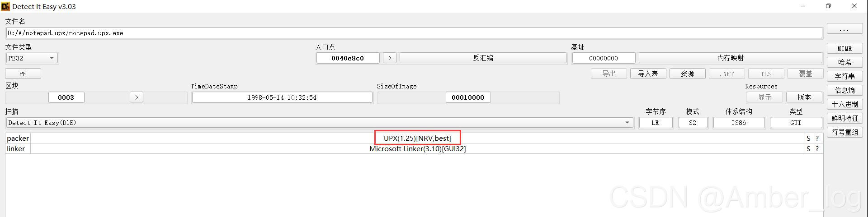Open file browse button with dots
Viewport: 868px width, 217px height.
(x=844, y=29)
